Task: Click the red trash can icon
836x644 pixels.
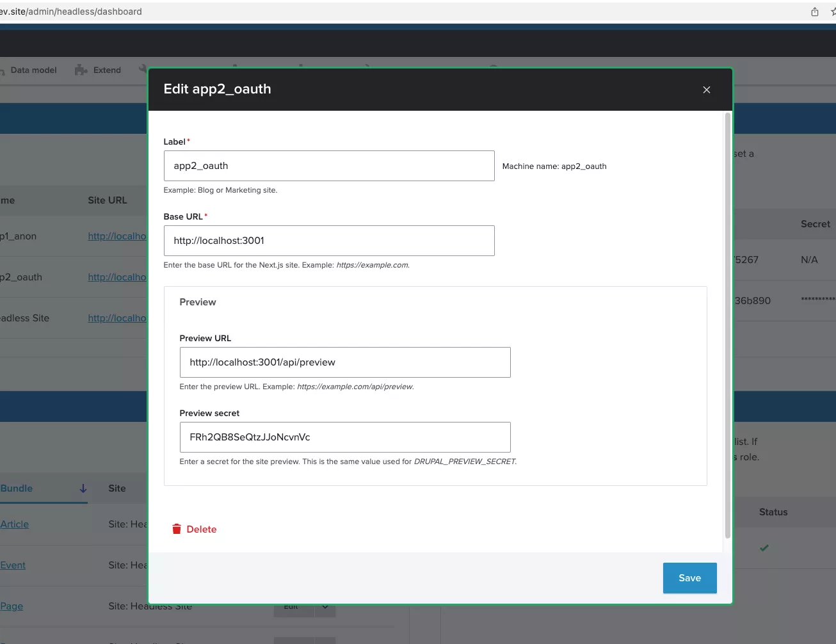Action: tap(177, 529)
